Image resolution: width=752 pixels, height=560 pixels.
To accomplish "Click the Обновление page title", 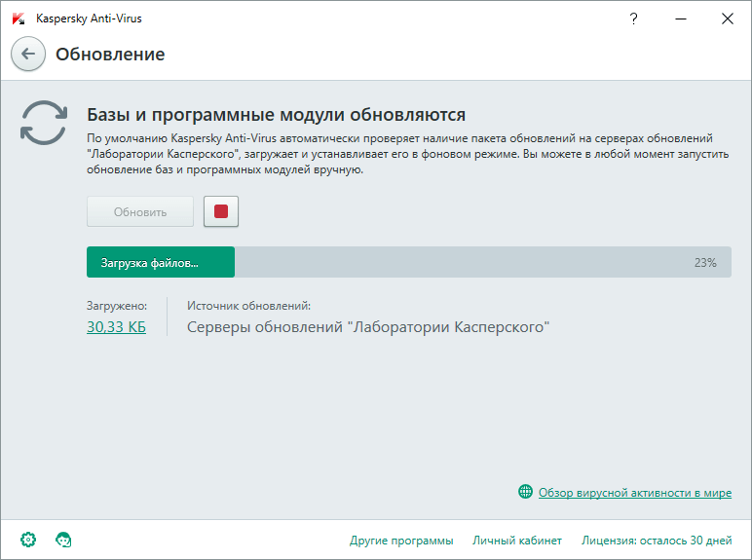I will pos(110,55).
